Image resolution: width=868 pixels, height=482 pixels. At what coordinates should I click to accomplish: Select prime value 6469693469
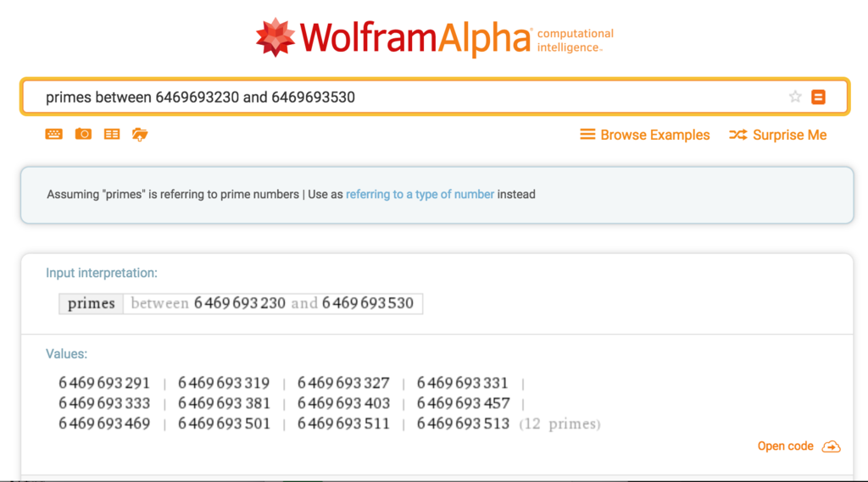pyautogui.click(x=104, y=424)
